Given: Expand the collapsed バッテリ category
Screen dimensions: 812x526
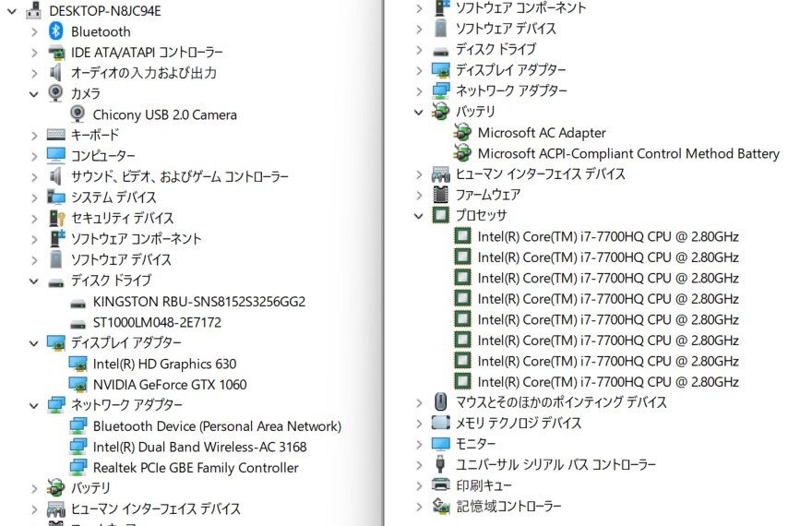Looking at the screenshot, I should click(x=34, y=488).
